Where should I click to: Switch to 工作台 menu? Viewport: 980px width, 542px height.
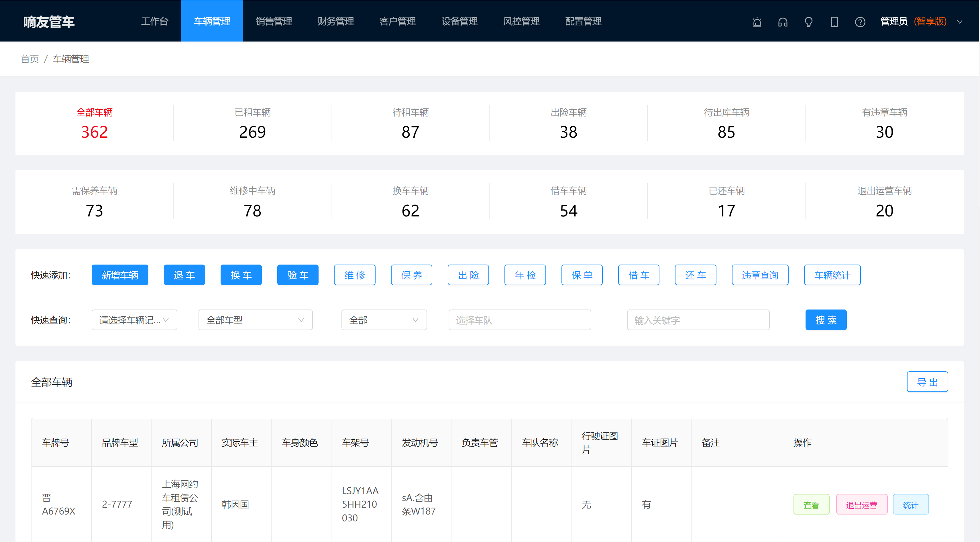click(x=154, y=21)
